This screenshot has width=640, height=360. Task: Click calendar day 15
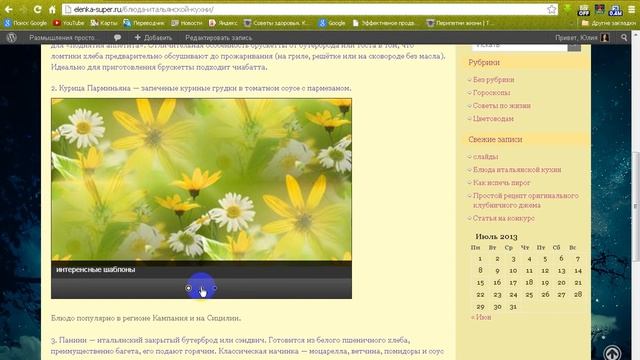tap(480, 282)
